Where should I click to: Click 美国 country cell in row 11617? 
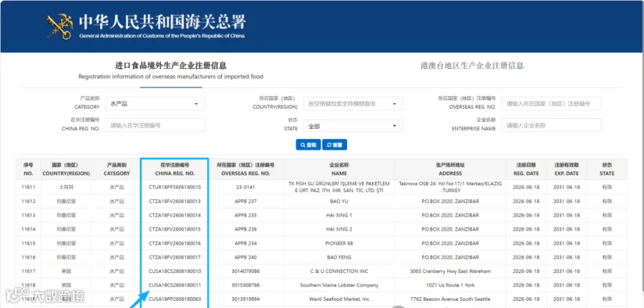coord(66,271)
